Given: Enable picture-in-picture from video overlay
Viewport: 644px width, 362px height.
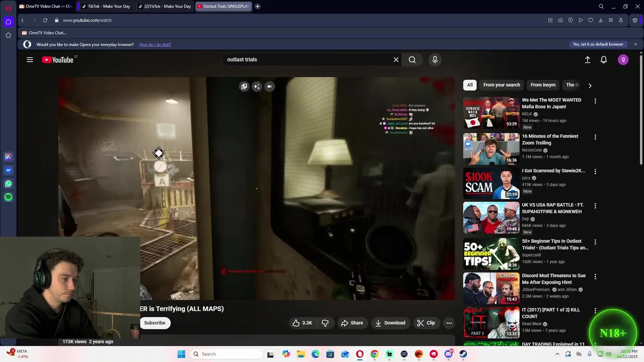Looking at the screenshot, I should point(244,86).
